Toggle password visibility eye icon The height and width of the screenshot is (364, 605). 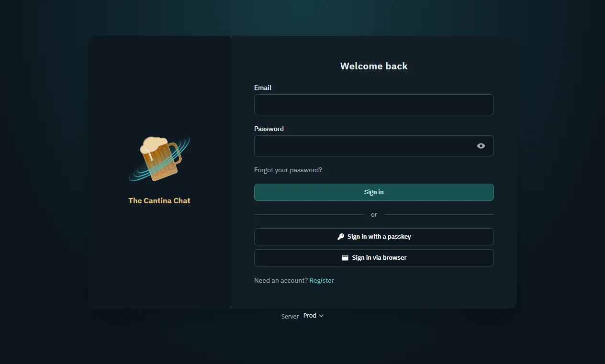coord(481,146)
